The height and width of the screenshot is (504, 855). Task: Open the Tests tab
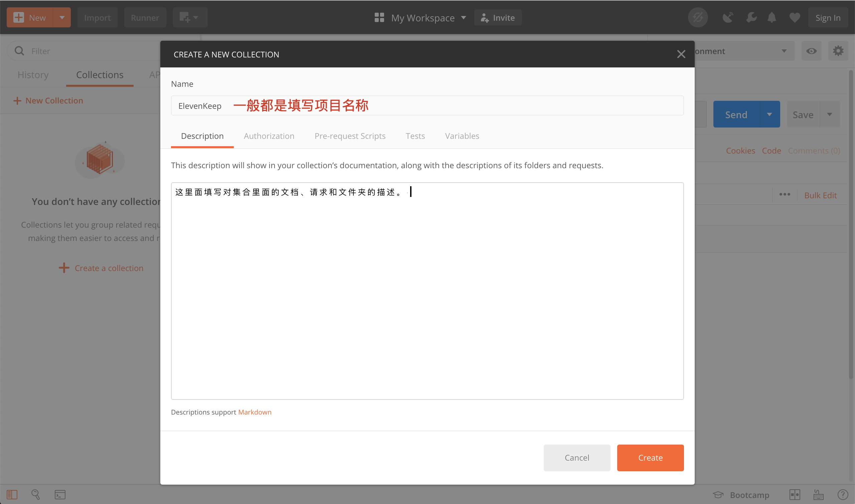(x=415, y=136)
